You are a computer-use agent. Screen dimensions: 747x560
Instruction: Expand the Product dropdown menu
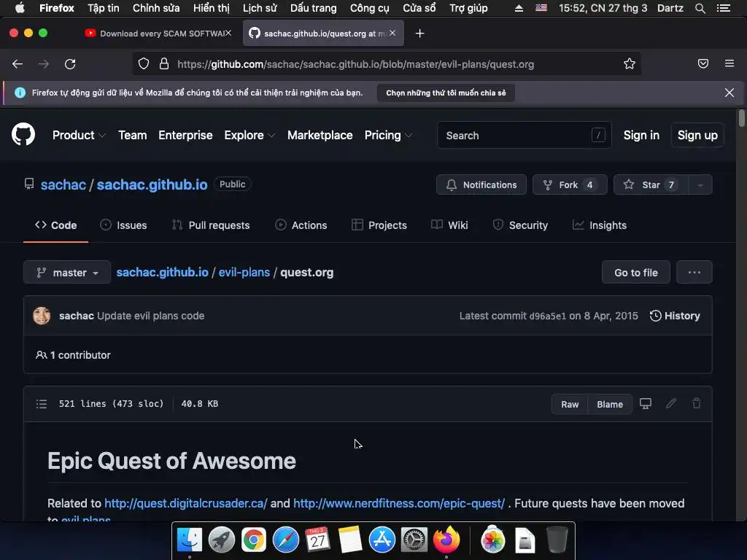point(79,135)
